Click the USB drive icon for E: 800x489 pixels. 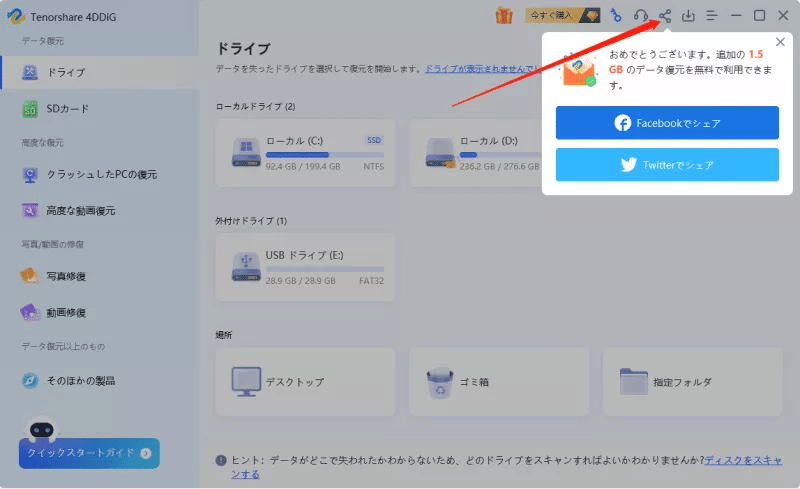(246, 267)
